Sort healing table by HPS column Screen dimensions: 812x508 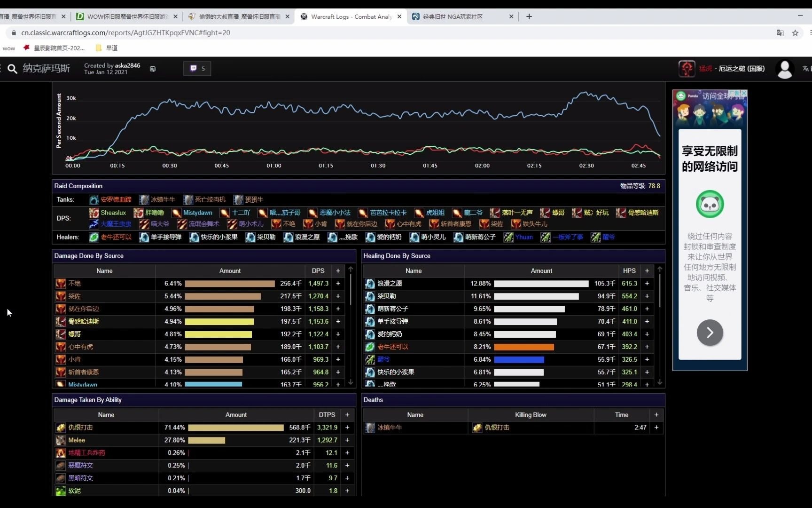point(630,271)
